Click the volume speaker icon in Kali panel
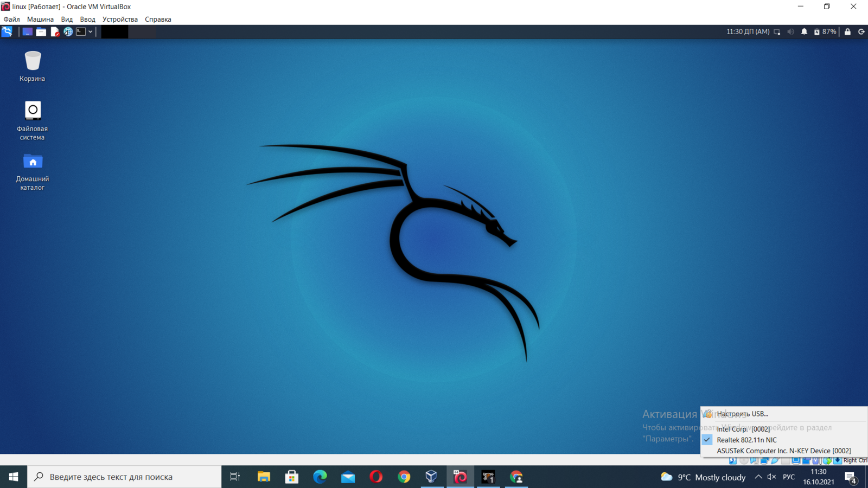The width and height of the screenshot is (868, 488). click(x=790, y=32)
